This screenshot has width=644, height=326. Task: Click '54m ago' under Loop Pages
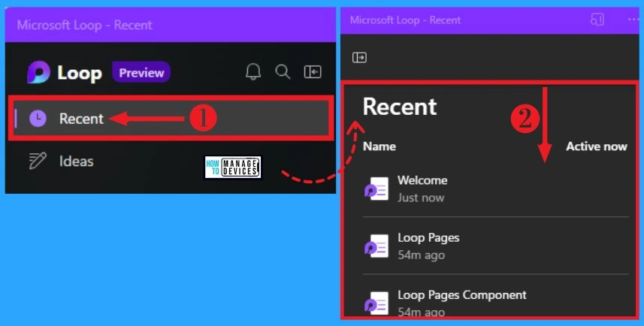pos(421,255)
